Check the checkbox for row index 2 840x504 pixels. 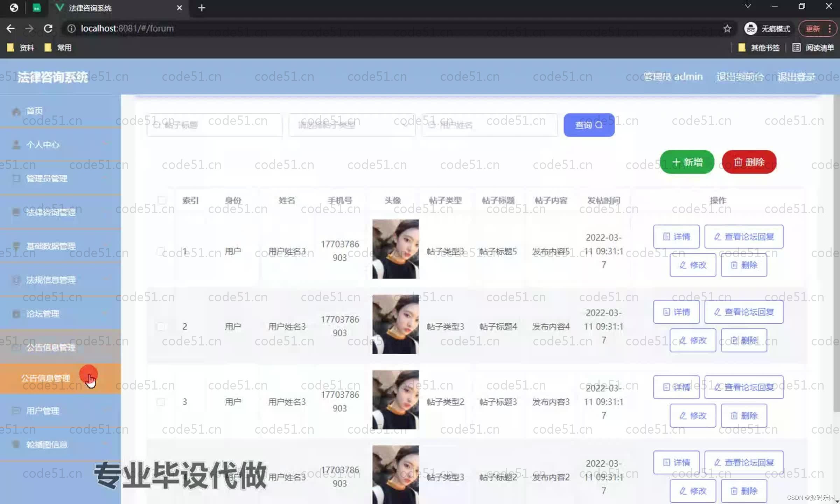[x=161, y=327]
